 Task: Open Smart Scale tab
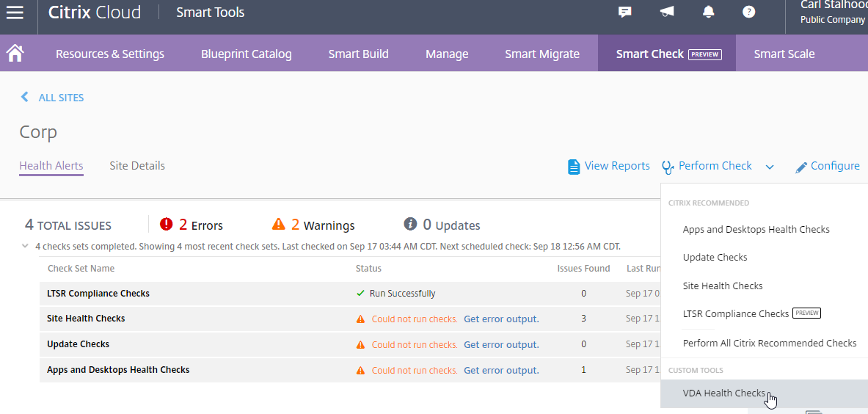click(784, 54)
